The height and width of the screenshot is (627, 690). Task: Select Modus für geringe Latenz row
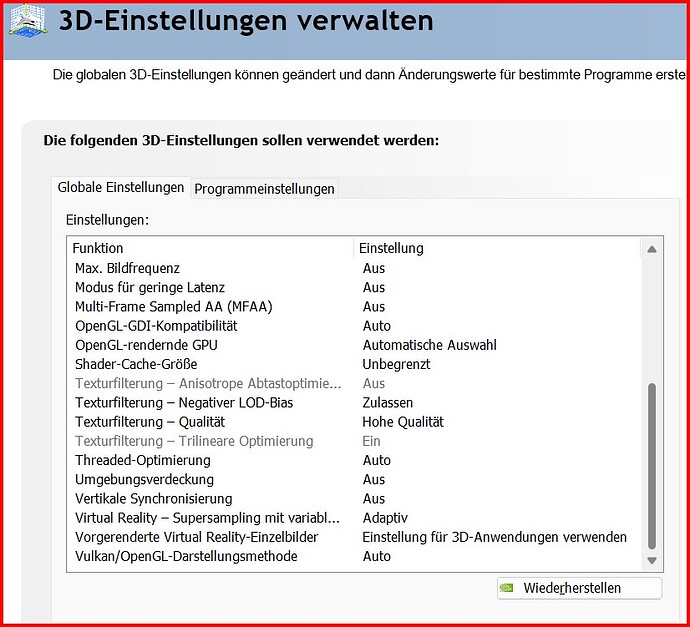coord(355,287)
